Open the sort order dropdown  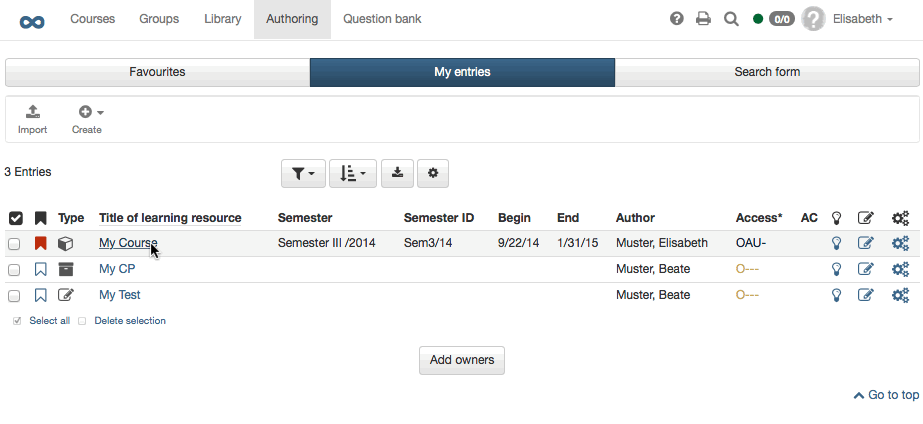(352, 173)
